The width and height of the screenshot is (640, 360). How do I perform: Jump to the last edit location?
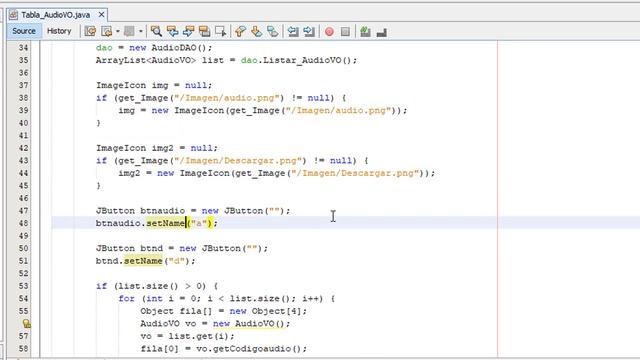pos(90,31)
